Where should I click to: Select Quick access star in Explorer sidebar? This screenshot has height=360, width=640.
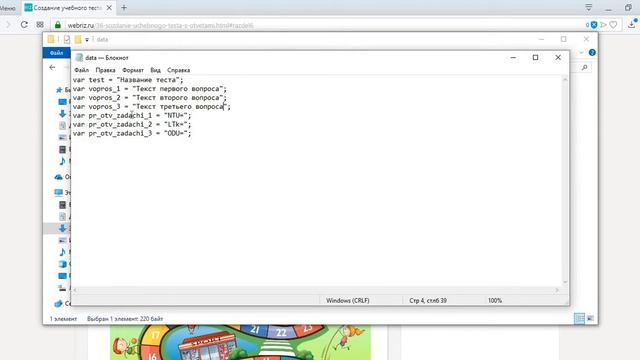pos(60,90)
